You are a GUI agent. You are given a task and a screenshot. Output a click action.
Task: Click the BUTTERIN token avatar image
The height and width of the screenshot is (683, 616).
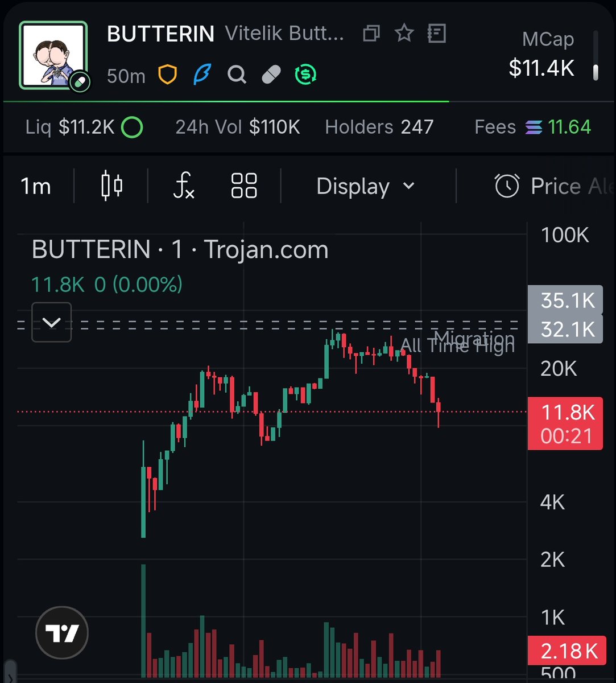click(53, 55)
